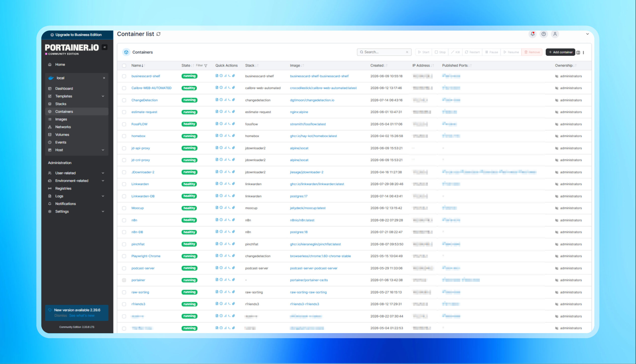This screenshot has width=636, height=364.
Task: Open the FossFLOW container link
Action: (139, 124)
